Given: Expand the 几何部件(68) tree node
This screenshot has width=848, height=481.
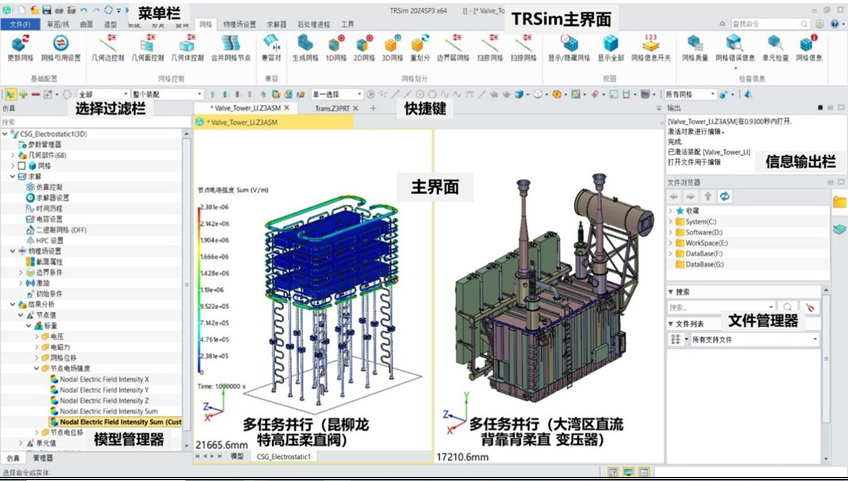Looking at the screenshot, I should (x=13, y=155).
